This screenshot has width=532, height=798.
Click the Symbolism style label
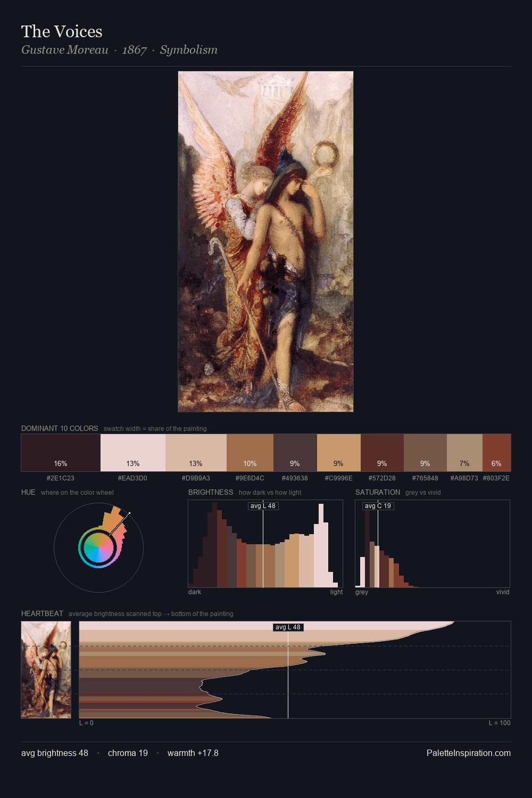click(x=189, y=50)
